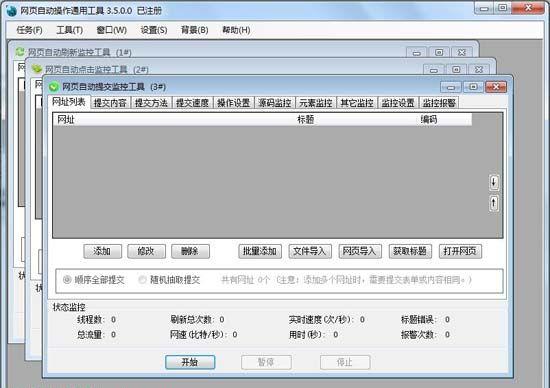Screen dimensions: 550x388
Task: Click the icon of the 2# click-monitor window
Action: 37,69
